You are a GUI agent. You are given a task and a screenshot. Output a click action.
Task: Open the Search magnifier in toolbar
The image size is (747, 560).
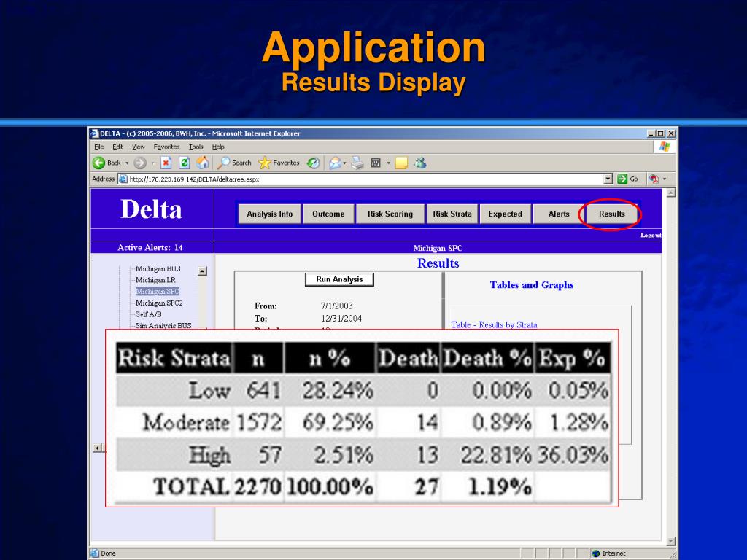tap(223, 163)
